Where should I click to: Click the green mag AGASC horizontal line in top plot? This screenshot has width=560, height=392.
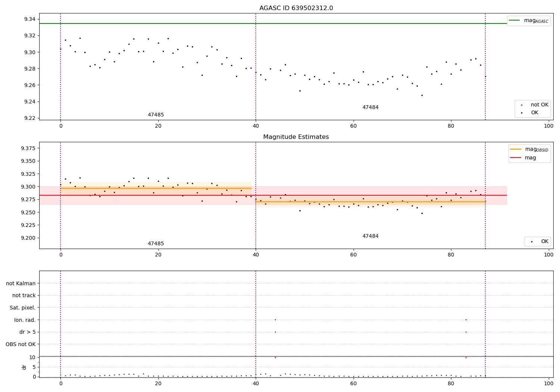click(273, 24)
